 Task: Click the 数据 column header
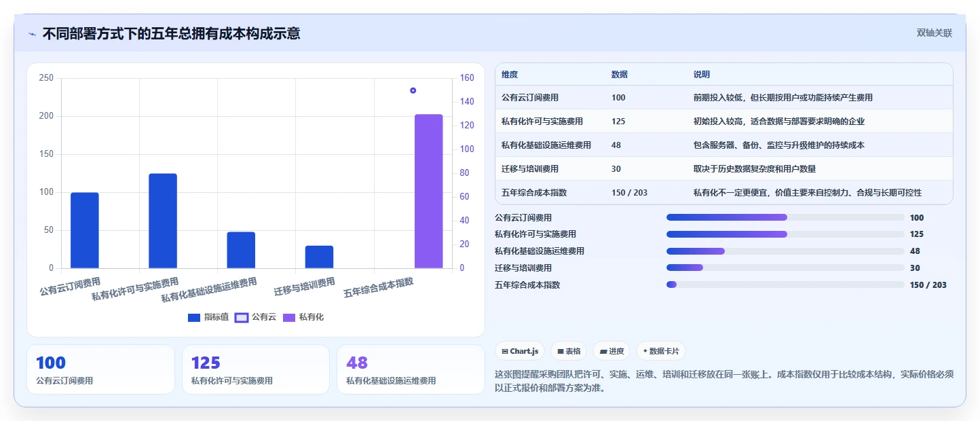pos(620,74)
